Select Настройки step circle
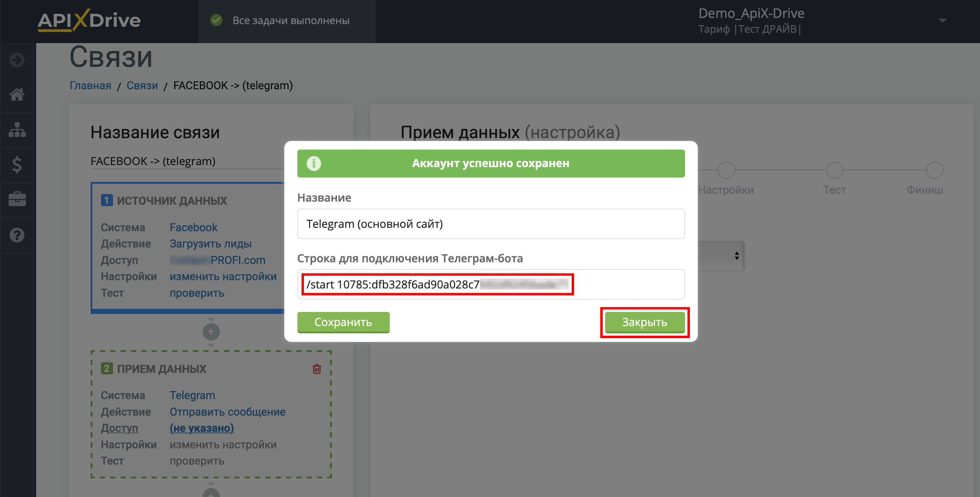 (726, 170)
